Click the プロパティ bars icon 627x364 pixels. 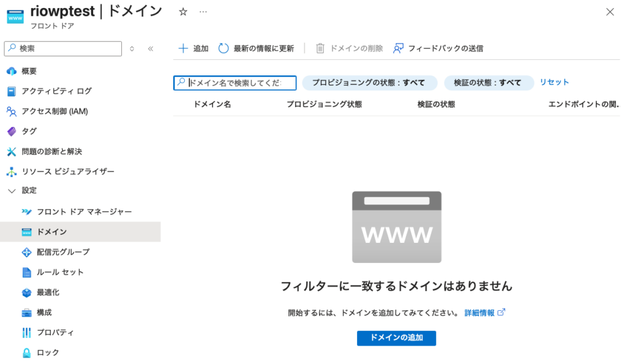tap(26, 332)
